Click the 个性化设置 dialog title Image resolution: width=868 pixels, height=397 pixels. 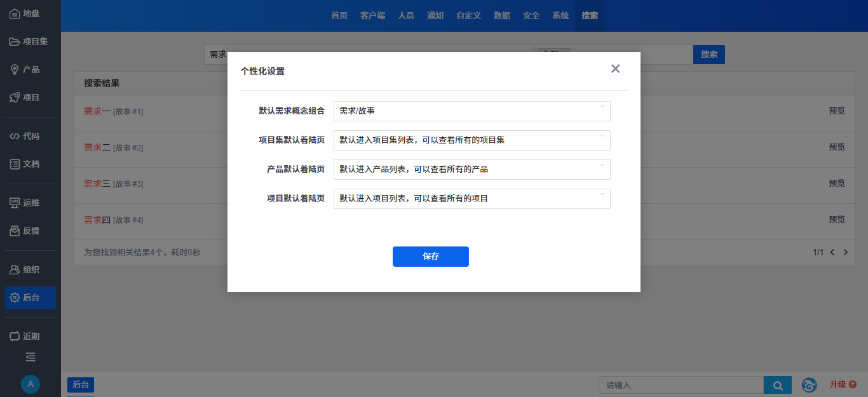[262, 71]
